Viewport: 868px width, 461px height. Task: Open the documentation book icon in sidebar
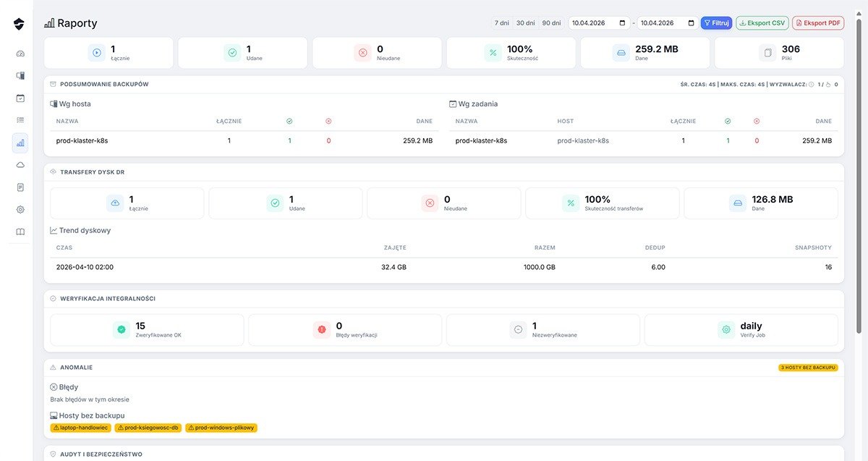[20, 232]
